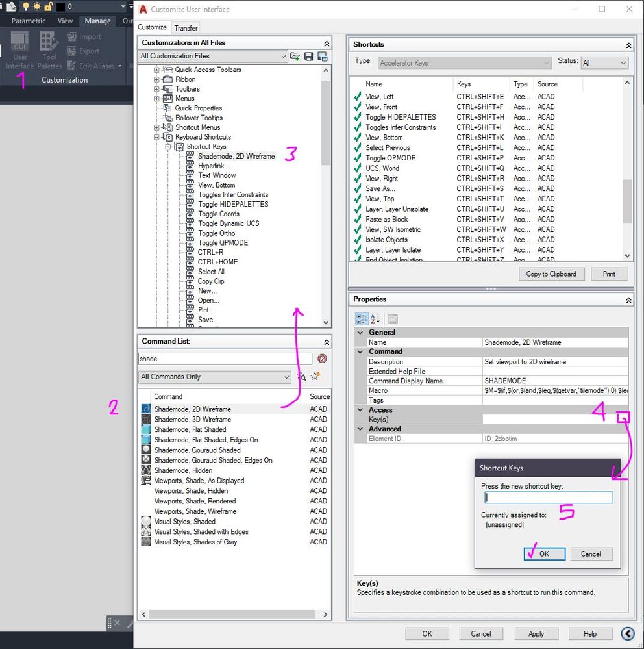The image size is (644, 649).
Task: Clear the shade search with red X
Action: 322,359
